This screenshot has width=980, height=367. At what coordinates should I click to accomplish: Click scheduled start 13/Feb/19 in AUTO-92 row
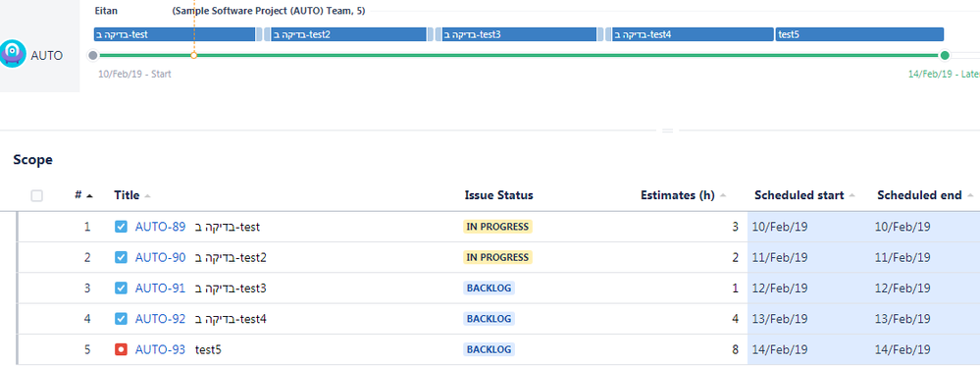tap(779, 319)
